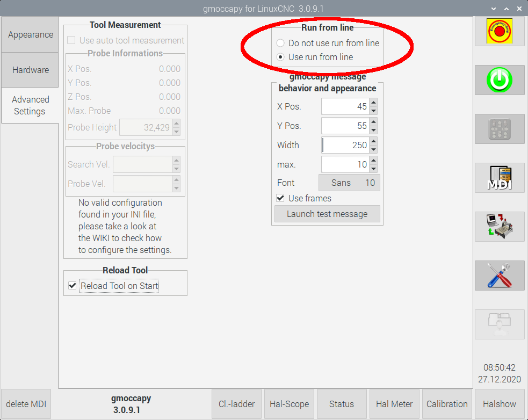Switch to the Hardware tab

[x=30, y=70]
